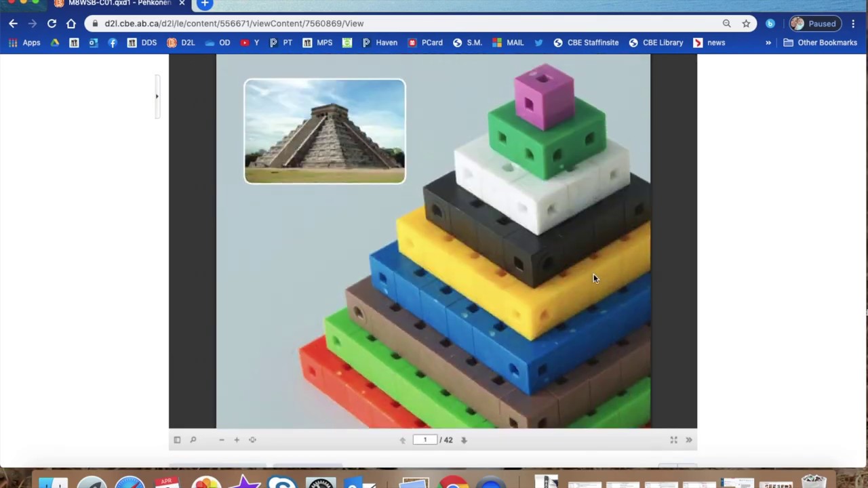Open the green bookmark icon after MPS
The height and width of the screenshot is (488, 868).
click(x=347, y=43)
